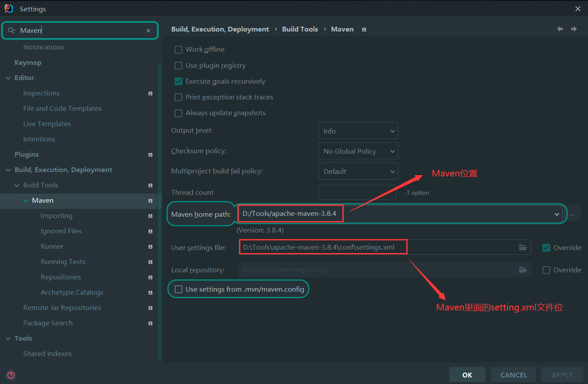
Task: Click the IntelliJ logo in the title bar
Action: [8, 8]
